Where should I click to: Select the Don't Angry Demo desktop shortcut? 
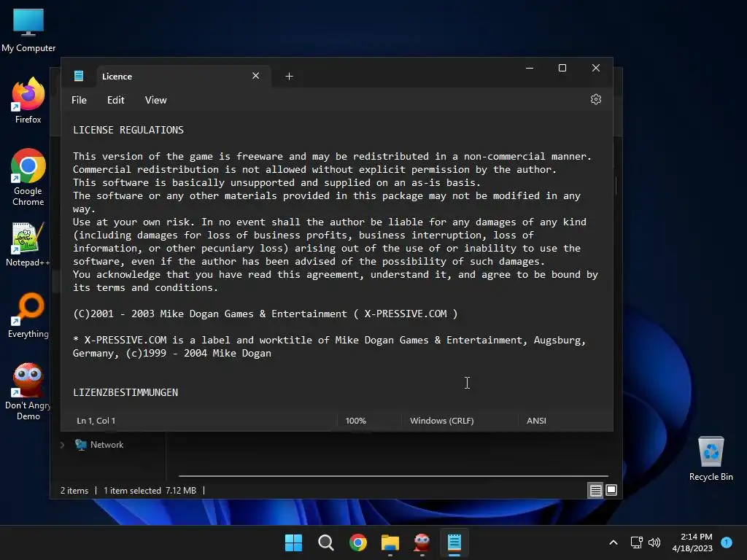click(28, 392)
